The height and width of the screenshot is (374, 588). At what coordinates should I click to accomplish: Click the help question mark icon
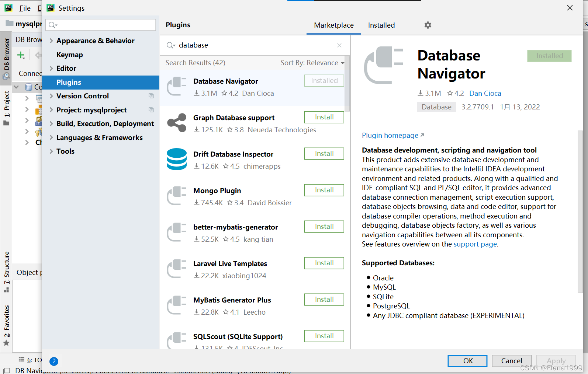point(54,361)
